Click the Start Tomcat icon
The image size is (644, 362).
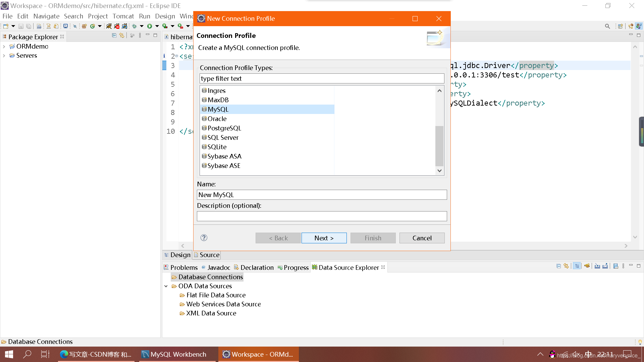pos(109,26)
